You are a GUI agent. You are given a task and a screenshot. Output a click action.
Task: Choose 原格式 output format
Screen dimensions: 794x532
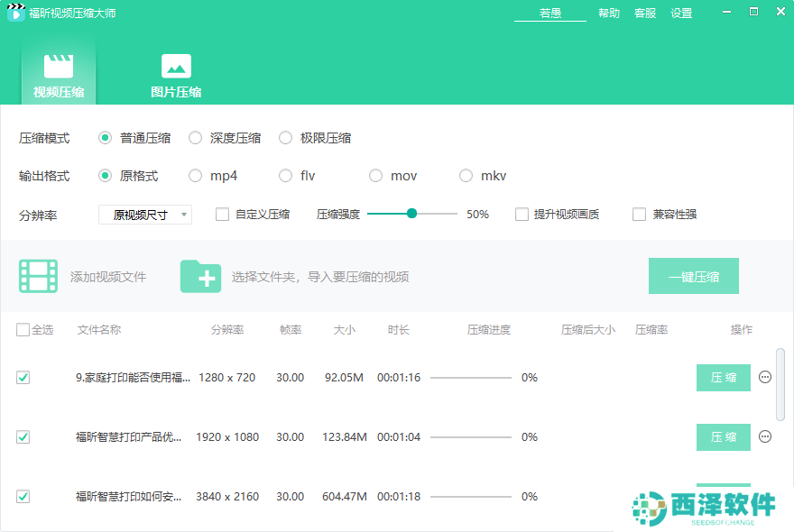(x=105, y=176)
